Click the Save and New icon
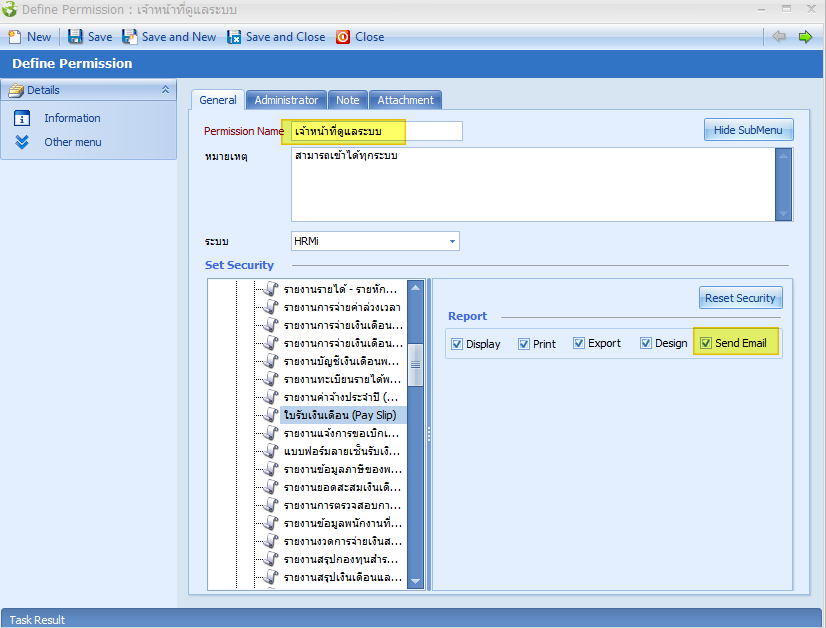826x628 pixels. pos(130,37)
